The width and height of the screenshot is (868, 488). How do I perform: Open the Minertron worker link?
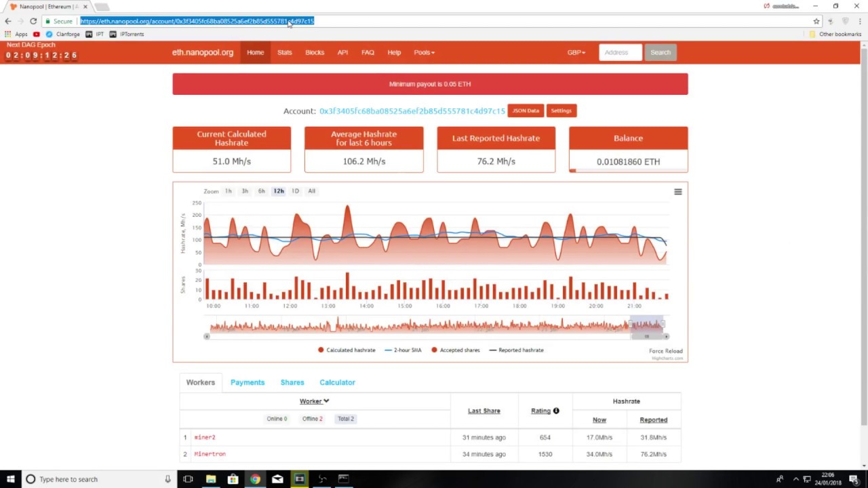pos(210,454)
